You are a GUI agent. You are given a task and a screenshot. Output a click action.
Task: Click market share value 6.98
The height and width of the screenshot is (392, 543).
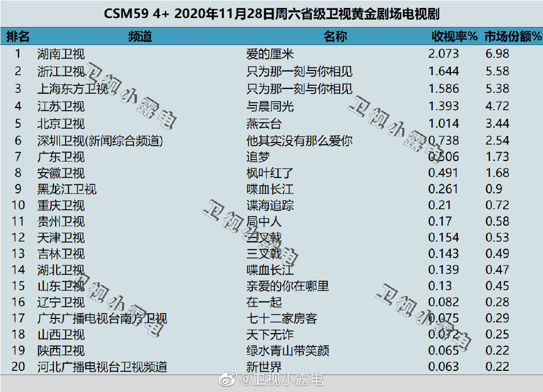[x=497, y=54]
